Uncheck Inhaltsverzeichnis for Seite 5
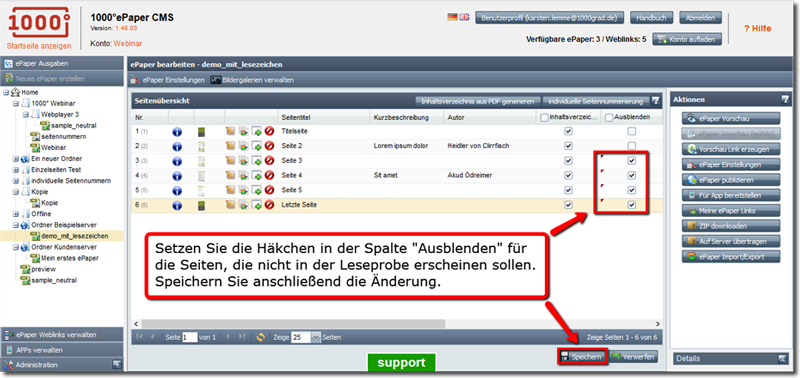800x378 pixels. pyautogui.click(x=568, y=190)
